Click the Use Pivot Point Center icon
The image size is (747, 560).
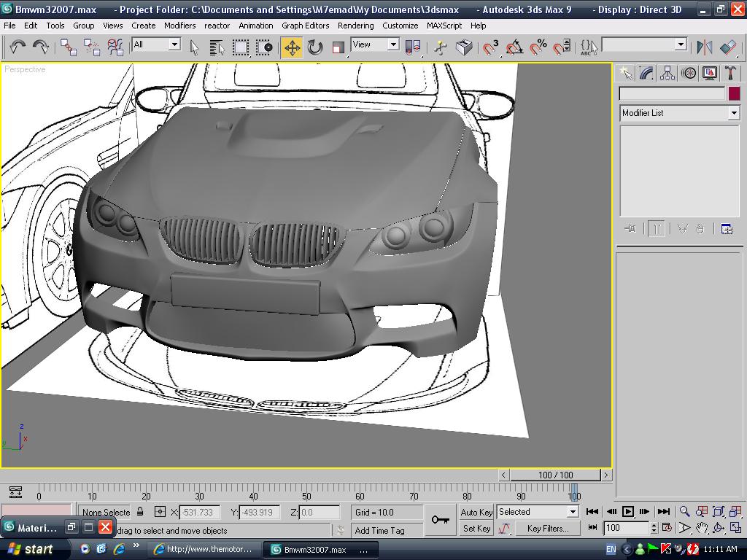coord(413,47)
